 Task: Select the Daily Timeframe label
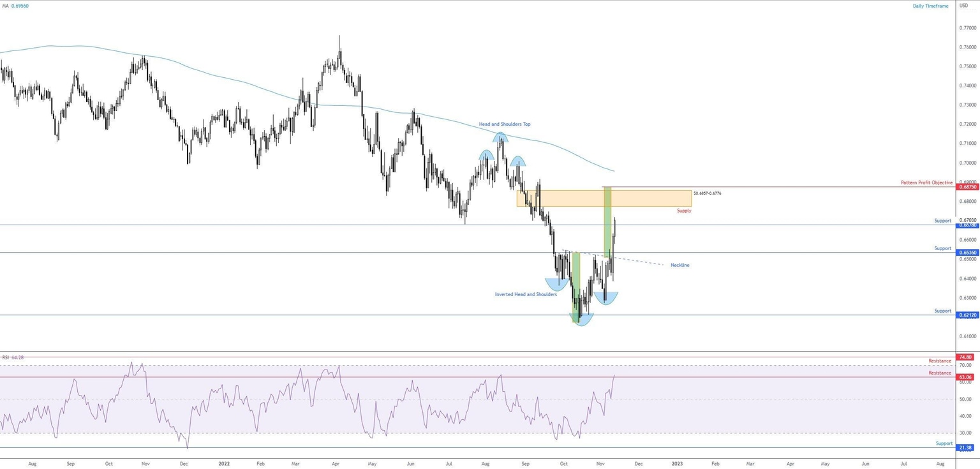tap(930, 6)
